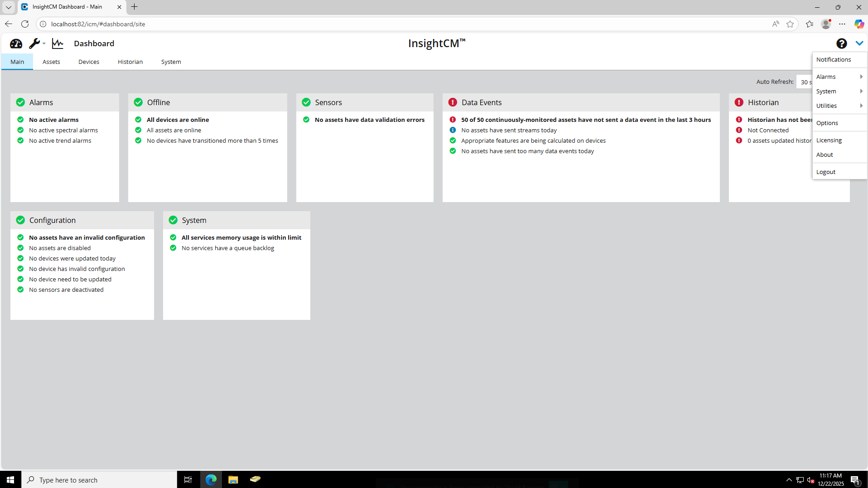Go back using the browser back arrow
868x488 pixels.
(9, 24)
